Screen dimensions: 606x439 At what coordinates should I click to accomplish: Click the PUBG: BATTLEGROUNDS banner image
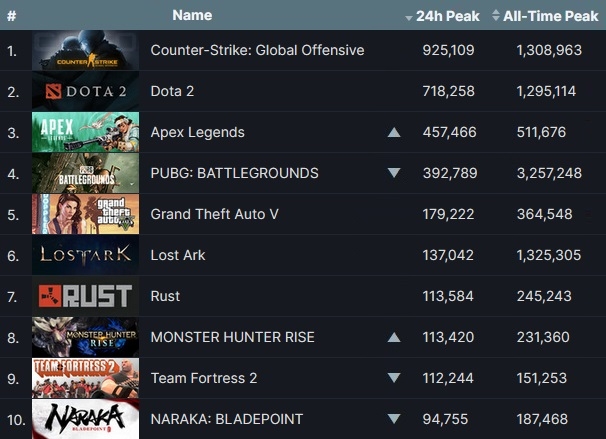[85, 173]
